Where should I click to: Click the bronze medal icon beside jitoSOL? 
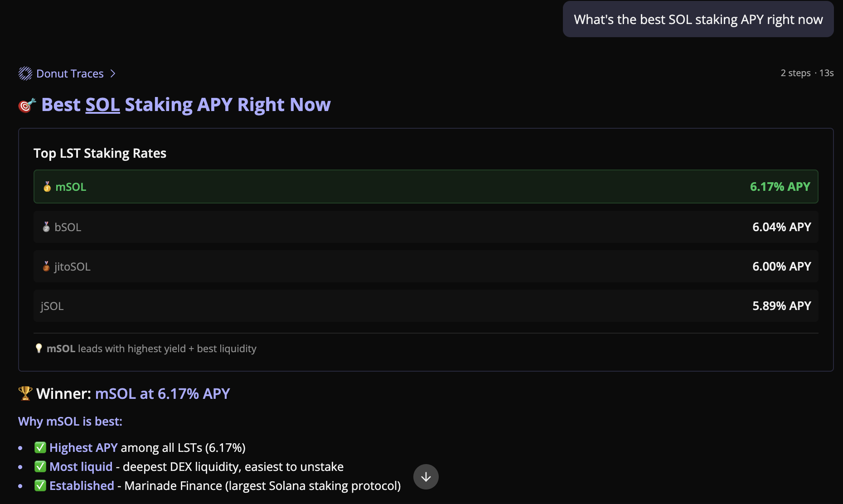click(x=46, y=267)
